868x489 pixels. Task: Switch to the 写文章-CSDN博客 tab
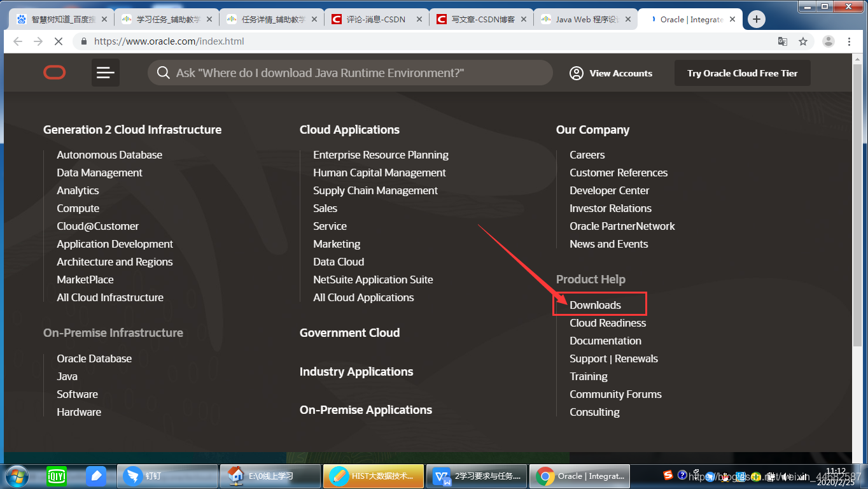[480, 19]
